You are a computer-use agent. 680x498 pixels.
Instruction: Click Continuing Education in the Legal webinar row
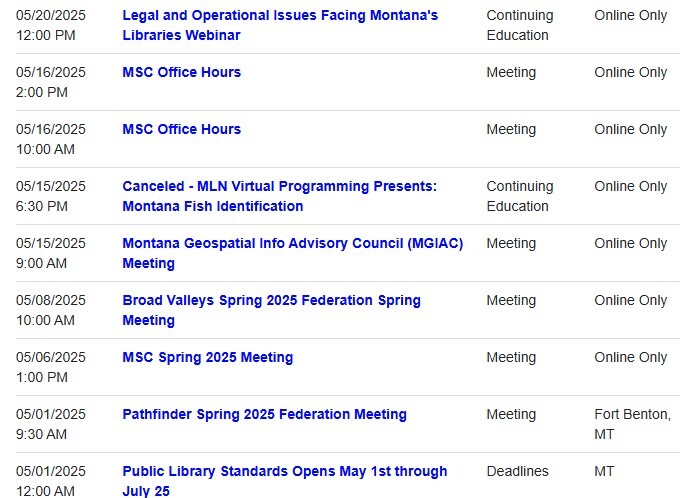pos(519,25)
